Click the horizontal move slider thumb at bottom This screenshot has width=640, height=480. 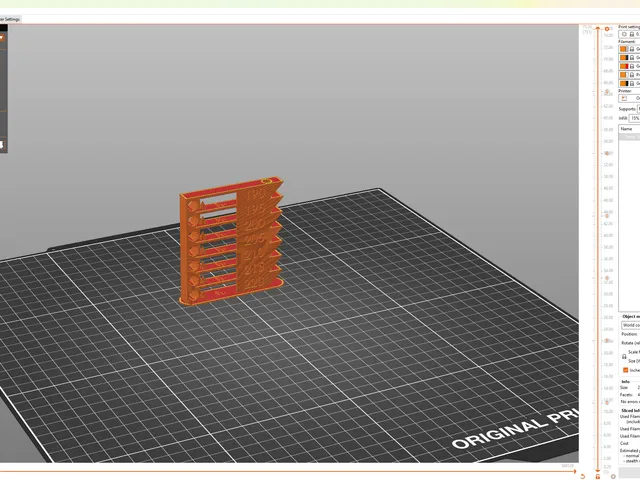tap(575, 471)
